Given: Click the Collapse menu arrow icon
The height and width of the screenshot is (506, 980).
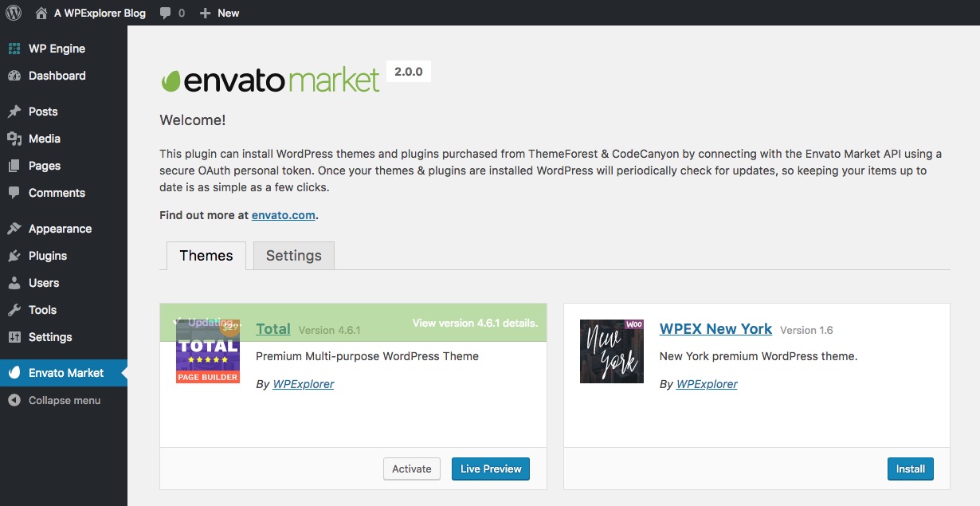Looking at the screenshot, I should pyautogui.click(x=14, y=400).
